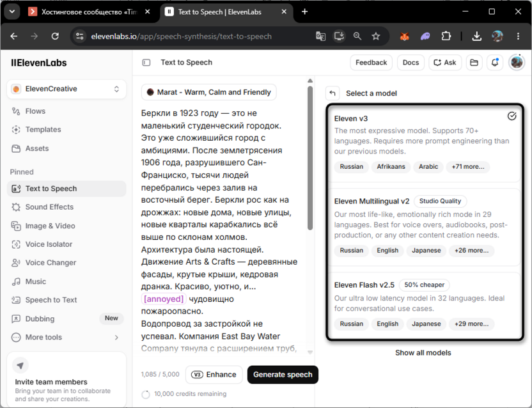Open the tab search dropdown arrow
532x408 pixels.
click(x=12, y=12)
